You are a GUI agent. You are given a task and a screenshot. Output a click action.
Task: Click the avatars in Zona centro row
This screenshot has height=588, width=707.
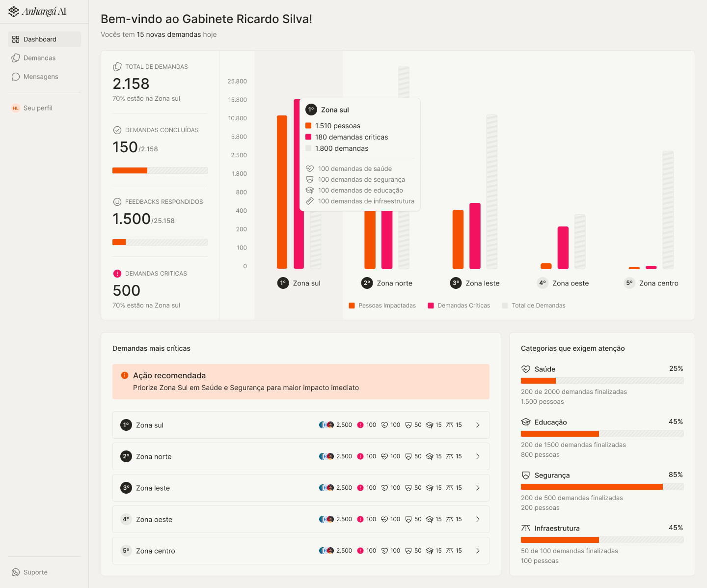(x=326, y=551)
